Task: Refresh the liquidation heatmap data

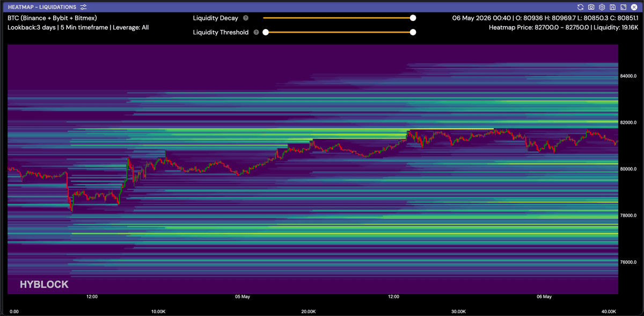Action: 580,7
